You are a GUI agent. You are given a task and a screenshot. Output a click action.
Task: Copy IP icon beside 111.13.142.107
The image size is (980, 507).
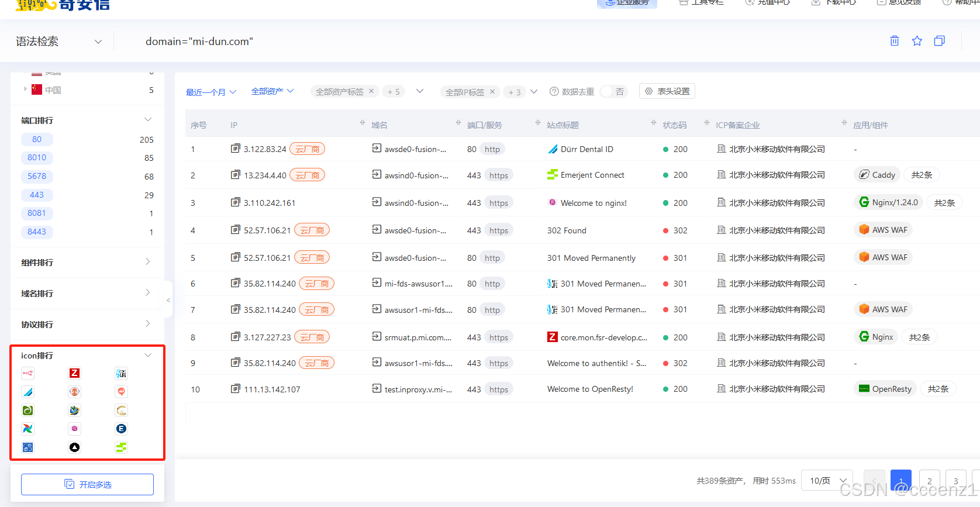(x=235, y=389)
